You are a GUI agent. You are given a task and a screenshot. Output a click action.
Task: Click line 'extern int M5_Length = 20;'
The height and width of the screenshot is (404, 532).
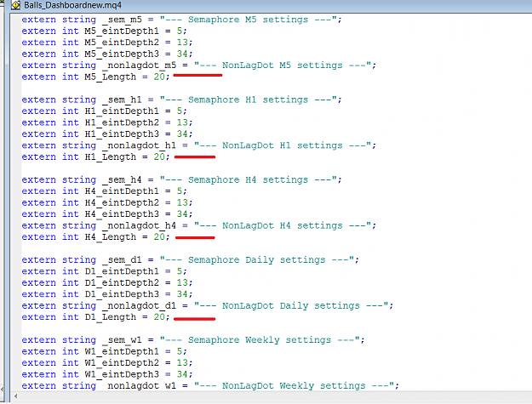(x=95, y=77)
